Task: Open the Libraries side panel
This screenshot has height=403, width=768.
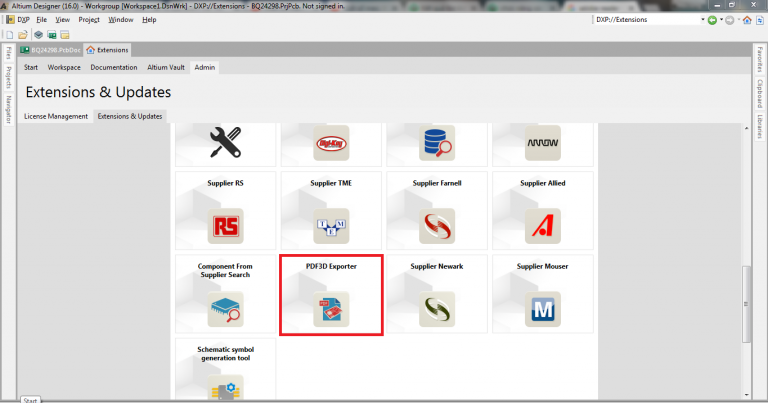Action: pos(760,127)
